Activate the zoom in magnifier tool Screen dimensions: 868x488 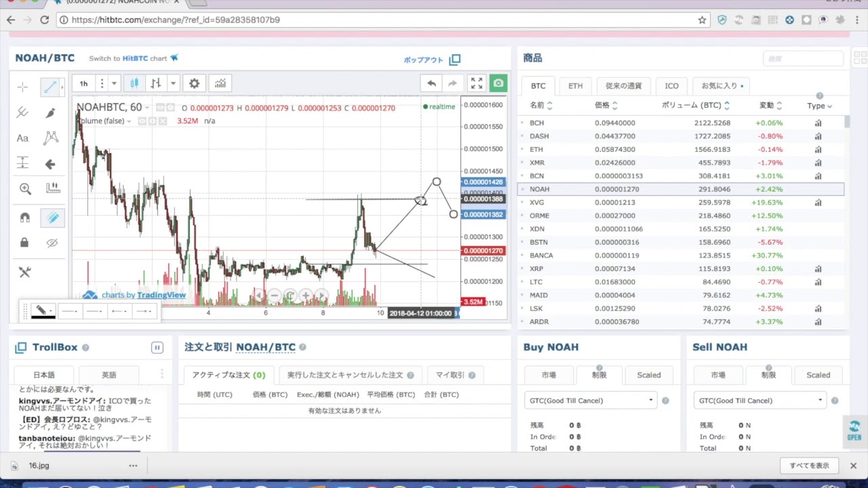point(25,189)
